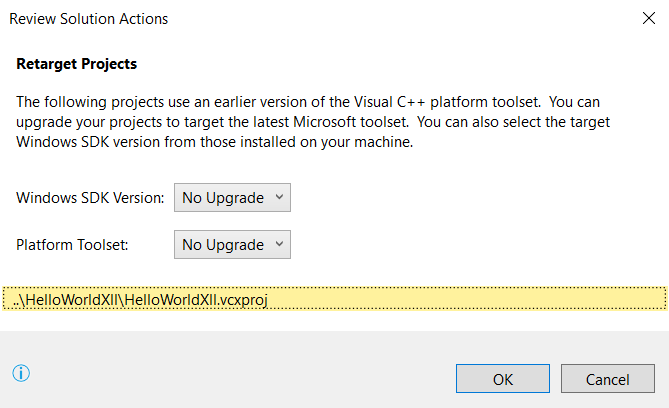The height and width of the screenshot is (408, 669).
Task: Click the description paragraph about toolset upgrade
Action: click(x=313, y=122)
